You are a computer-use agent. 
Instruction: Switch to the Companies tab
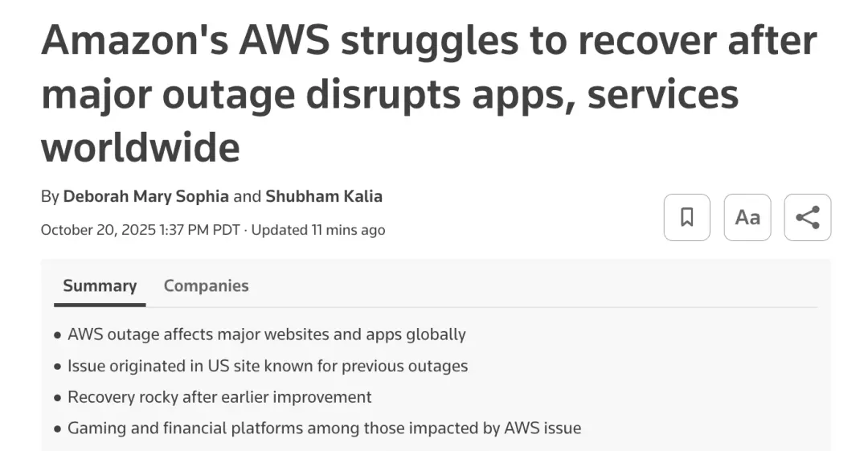tap(206, 285)
